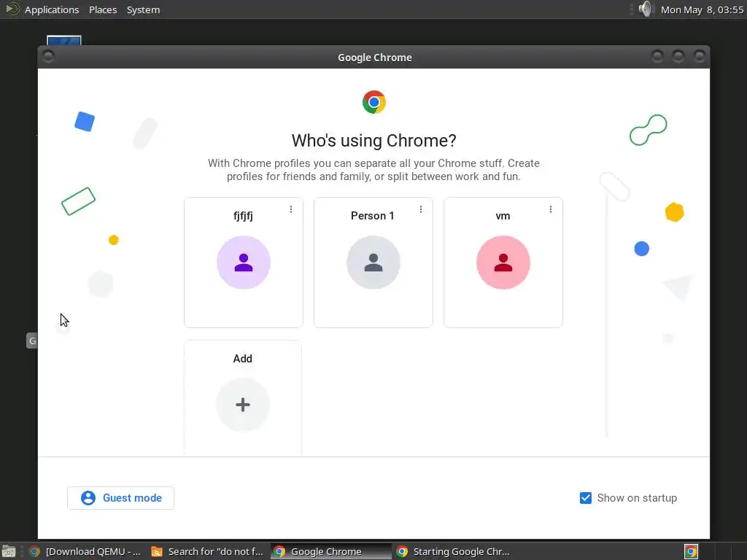Open the Person 1 profile gray avatar
The width and height of the screenshot is (747, 560).
[x=373, y=262]
